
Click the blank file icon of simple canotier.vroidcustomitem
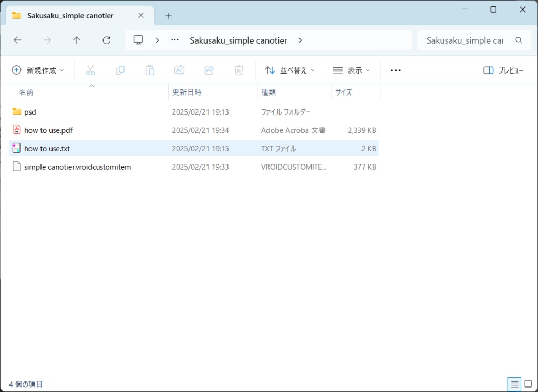16,167
